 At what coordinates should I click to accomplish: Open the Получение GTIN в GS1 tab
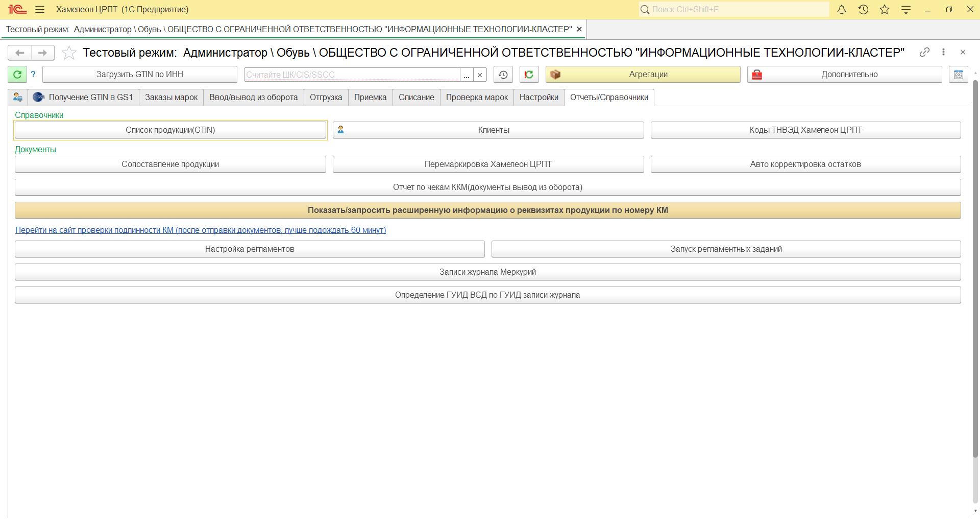[84, 97]
